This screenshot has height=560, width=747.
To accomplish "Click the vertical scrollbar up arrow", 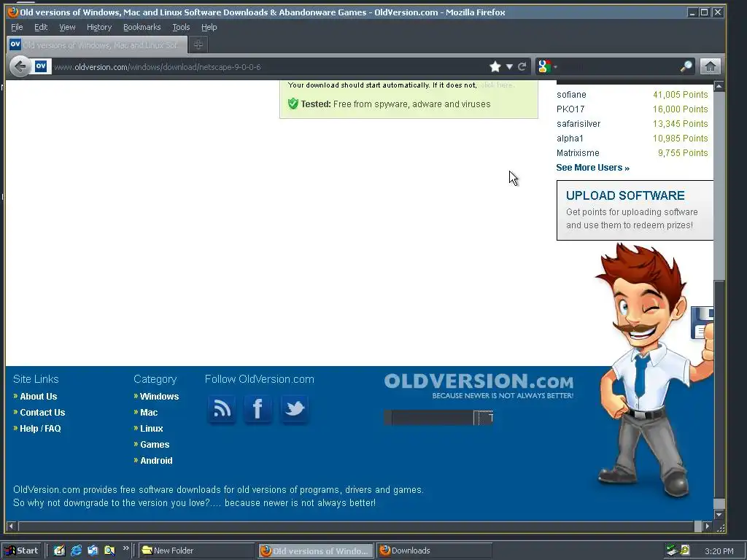I will (x=719, y=86).
